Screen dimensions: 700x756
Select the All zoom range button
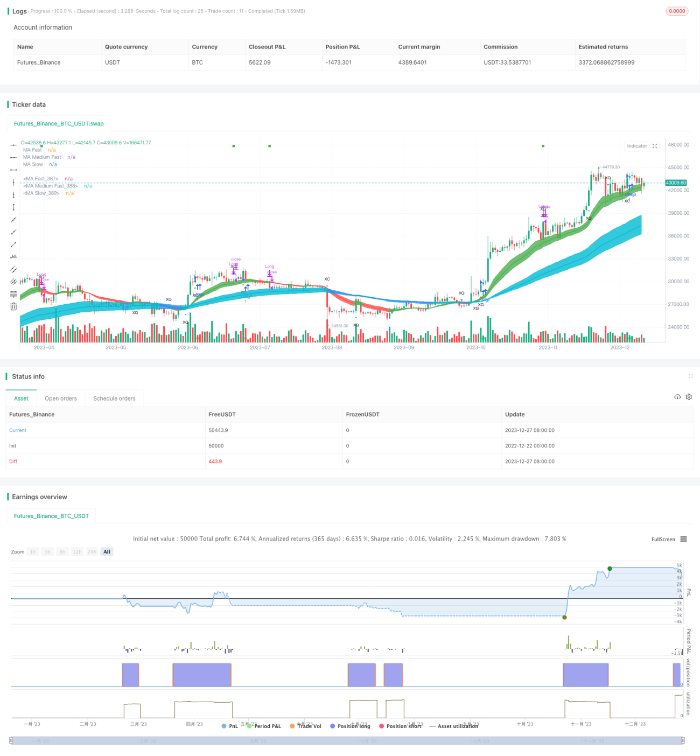tap(107, 552)
